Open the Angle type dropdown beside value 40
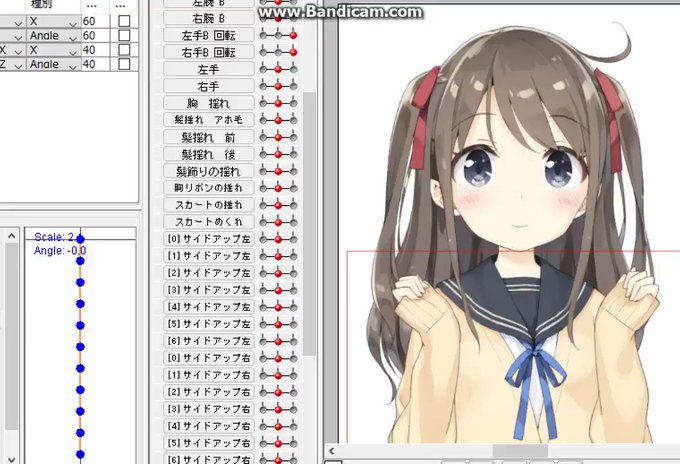Image resolution: width=680 pixels, height=464 pixels. click(53, 64)
